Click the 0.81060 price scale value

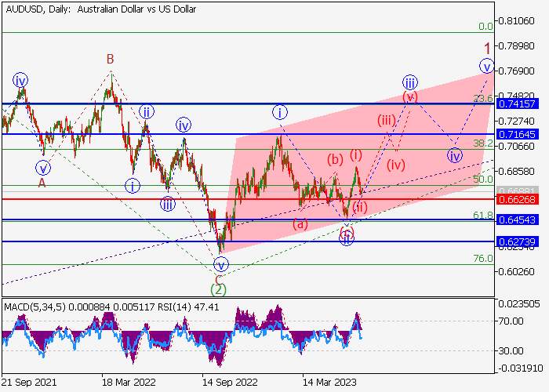coord(516,21)
